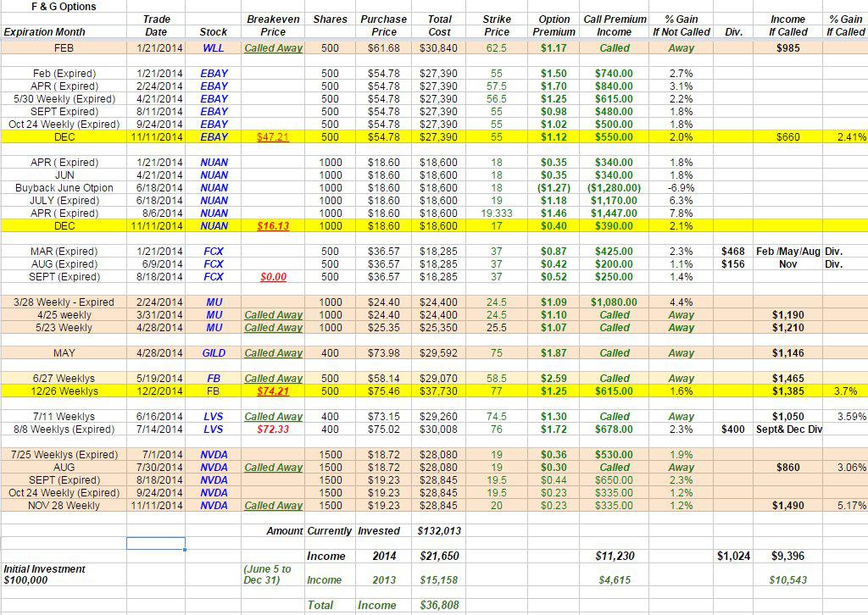Viewport: 868px width, 615px height.
Task: Select the $10,543 green income total
Action: [787, 580]
